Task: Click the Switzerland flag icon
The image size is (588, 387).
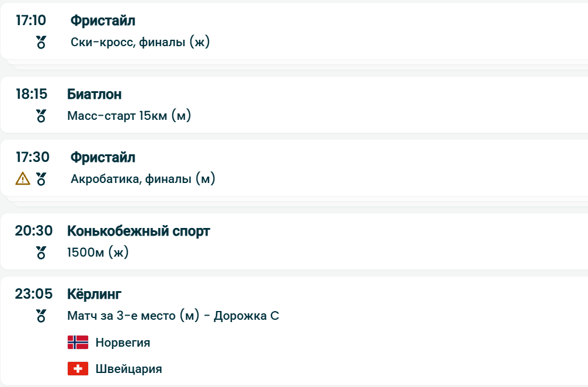Action: tap(78, 369)
